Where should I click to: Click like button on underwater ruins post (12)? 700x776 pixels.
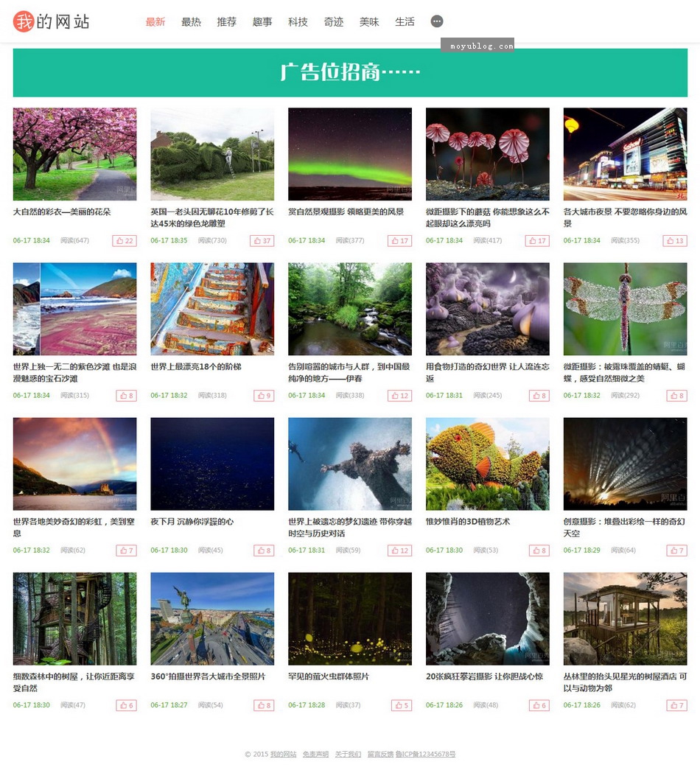[x=399, y=550]
